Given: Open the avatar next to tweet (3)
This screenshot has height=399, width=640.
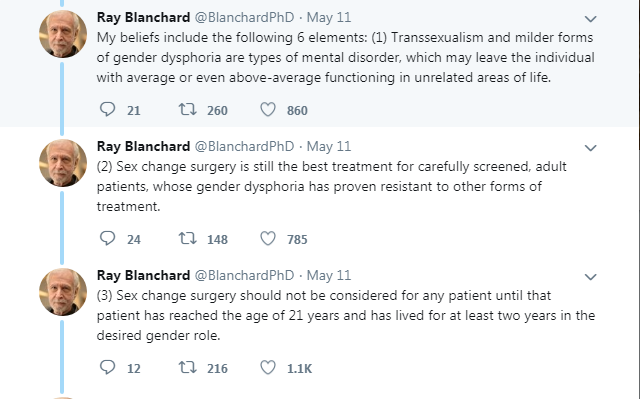Looking at the screenshot, I should [x=63, y=292].
